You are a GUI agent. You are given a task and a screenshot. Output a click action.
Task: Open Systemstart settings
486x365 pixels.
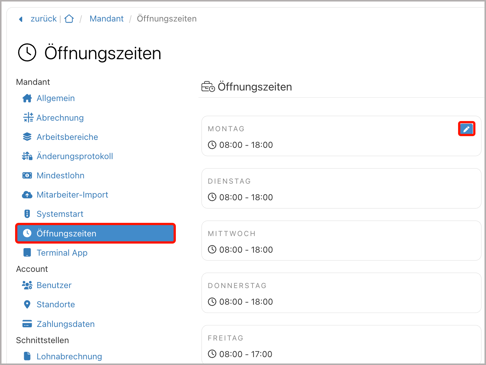point(60,214)
